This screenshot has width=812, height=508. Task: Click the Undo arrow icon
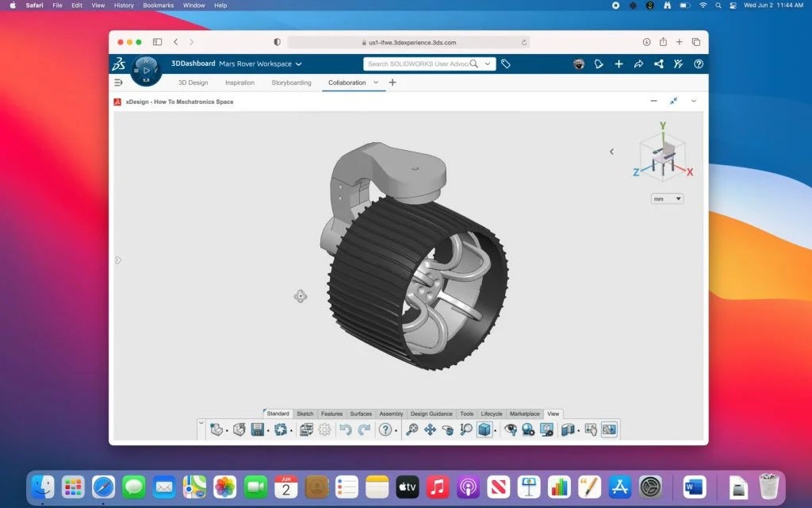click(x=345, y=429)
